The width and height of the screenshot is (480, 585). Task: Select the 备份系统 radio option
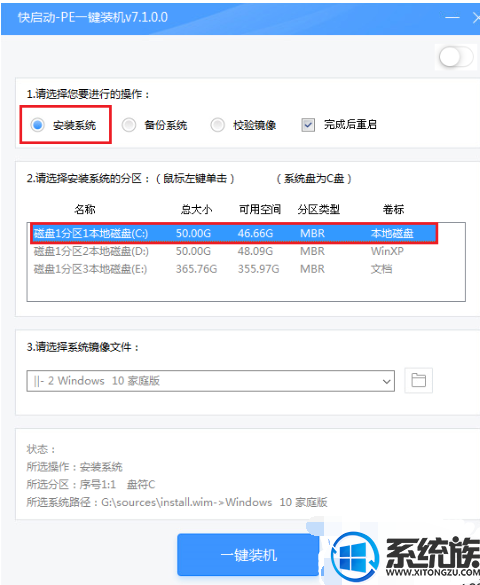[x=129, y=125]
